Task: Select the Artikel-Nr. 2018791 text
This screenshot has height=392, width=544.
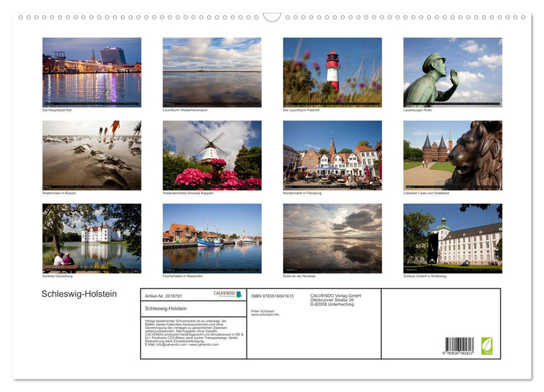Action: (x=164, y=296)
